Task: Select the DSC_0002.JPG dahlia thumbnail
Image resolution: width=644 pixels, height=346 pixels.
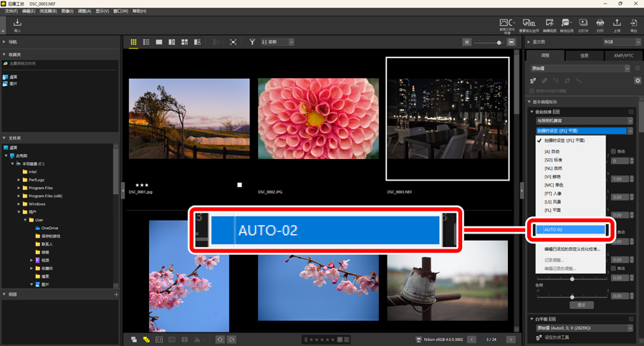Action: coord(318,118)
